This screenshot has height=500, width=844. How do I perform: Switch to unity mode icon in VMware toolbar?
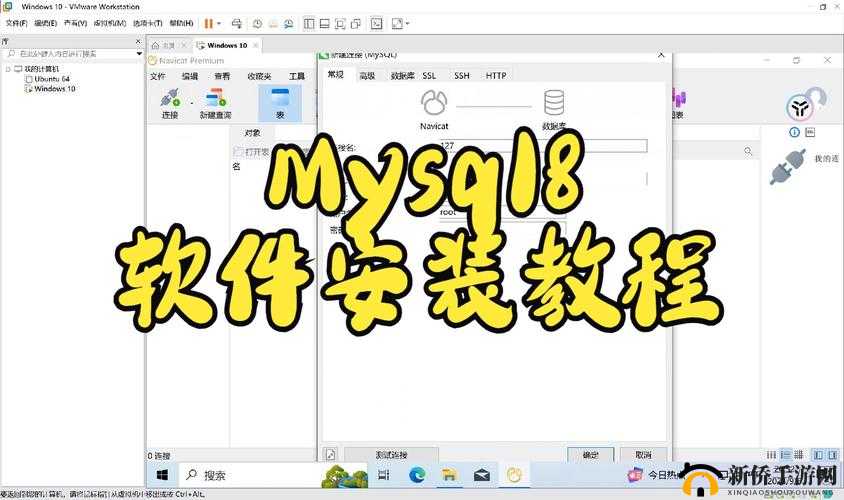pos(356,24)
